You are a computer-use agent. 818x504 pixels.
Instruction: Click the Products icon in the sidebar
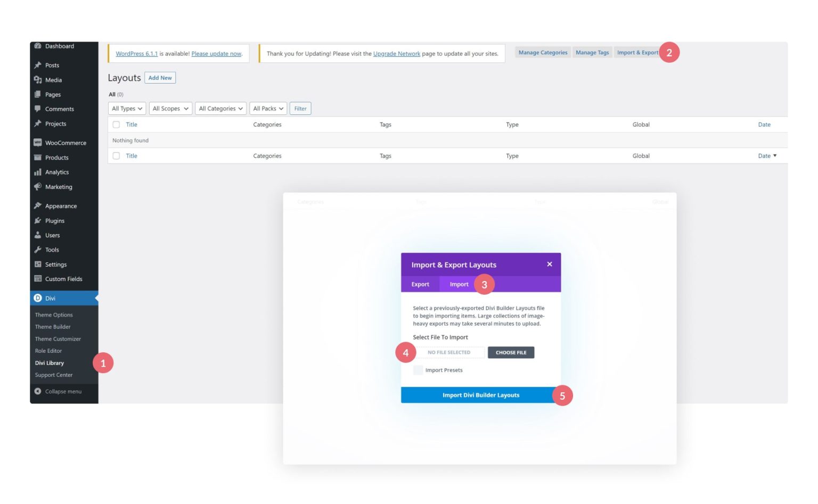click(37, 158)
